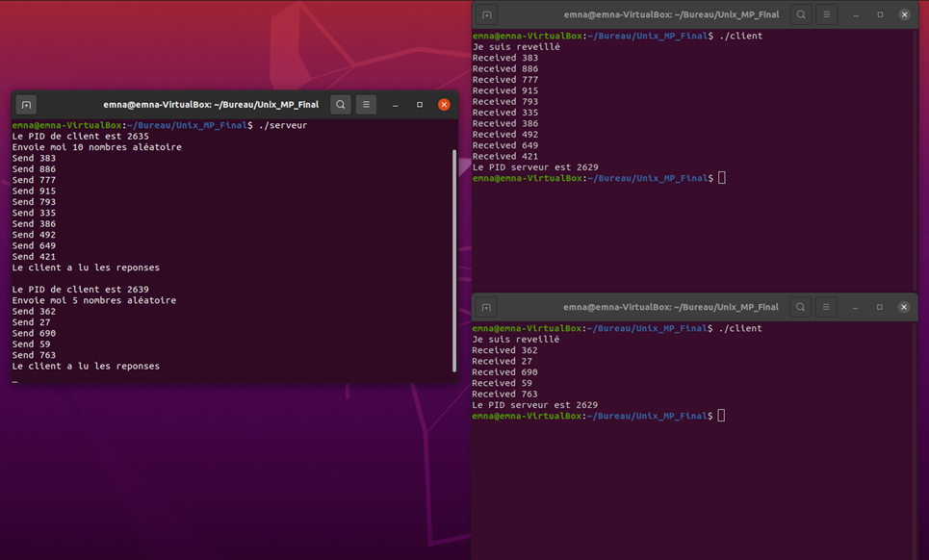Click search icon in serveur terminal window
This screenshot has height=560, width=929.
[x=341, y=105]
